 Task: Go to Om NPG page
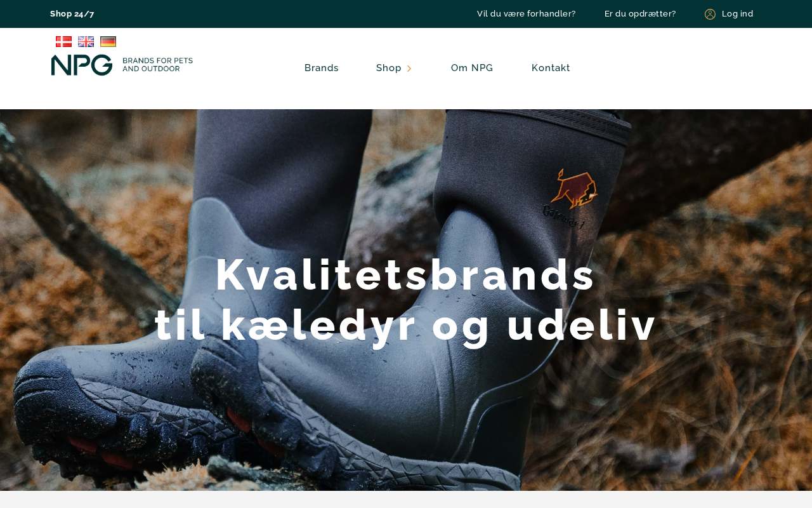(x=472, y=68)
